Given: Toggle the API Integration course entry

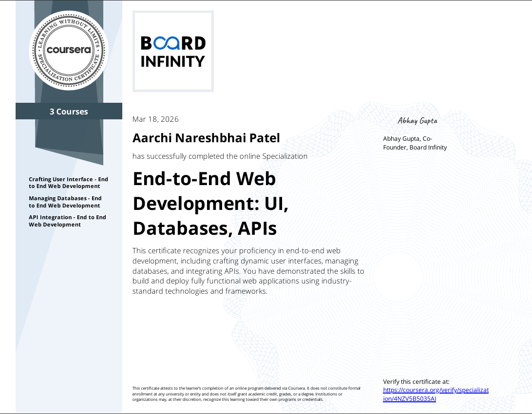Looking at the screenshot, I should tap(68, 221).
